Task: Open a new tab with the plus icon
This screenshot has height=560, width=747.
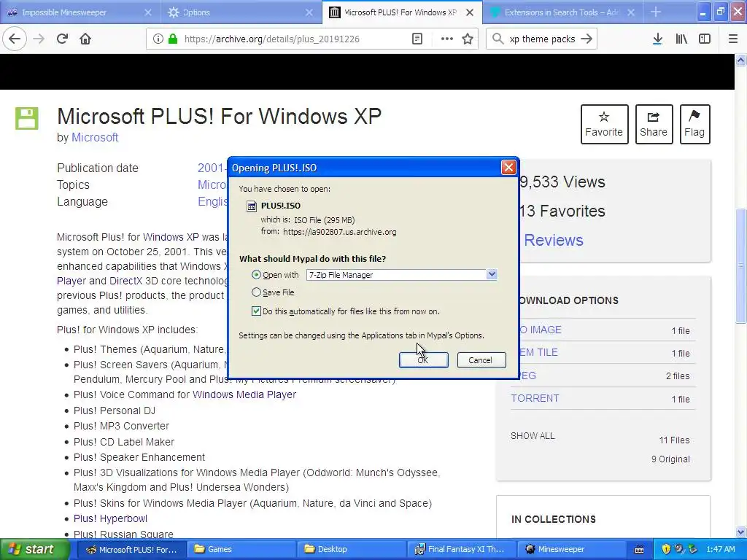Action: click(x=656, y=12)
